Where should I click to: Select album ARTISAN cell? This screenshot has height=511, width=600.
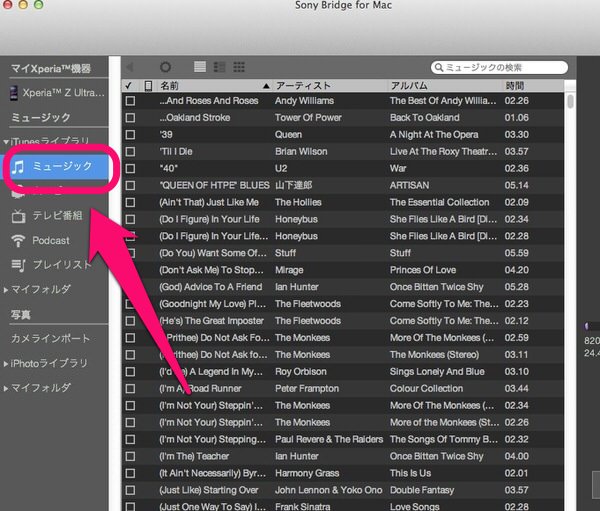409,185
